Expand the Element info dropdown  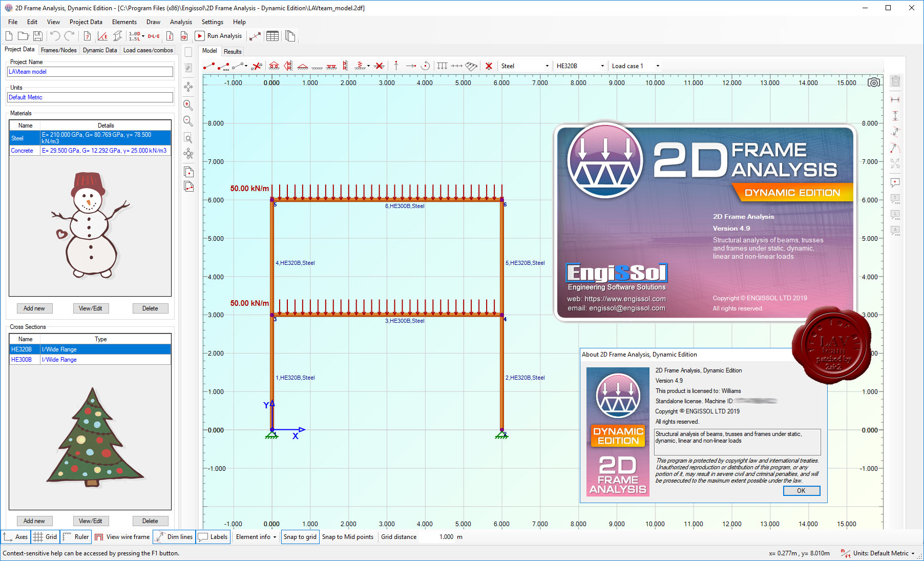[256, 537]
